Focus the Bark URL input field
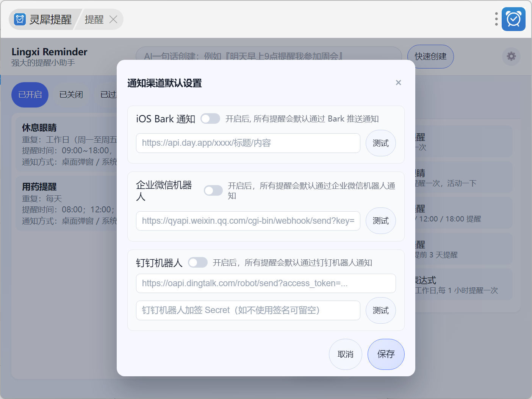The width and height of the screenshot is (532, 399). click(x=248, y=143)
